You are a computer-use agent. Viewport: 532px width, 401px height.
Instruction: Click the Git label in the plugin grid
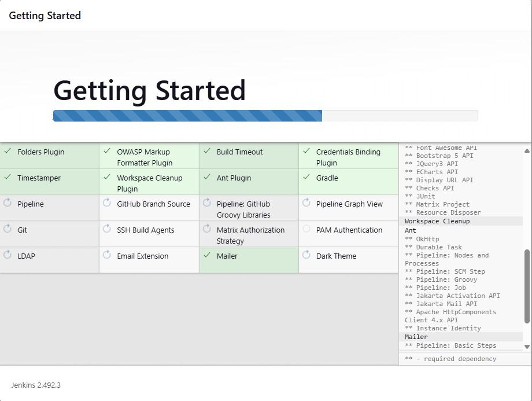22,230
